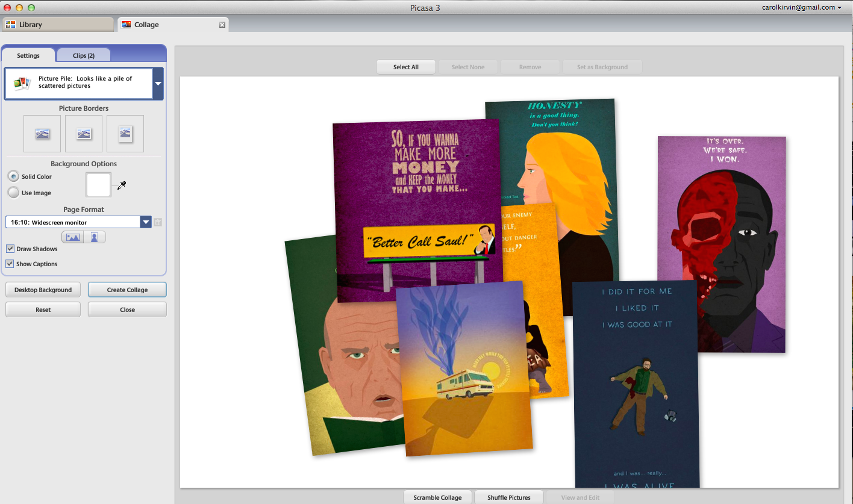Click the Close button in settings panel

coord(127,310)
